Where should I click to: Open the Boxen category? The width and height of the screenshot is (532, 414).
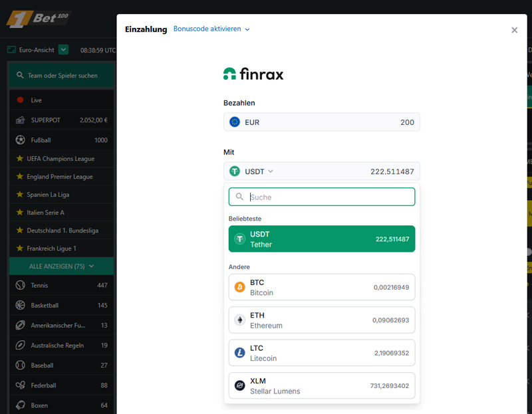pos(62,405)
